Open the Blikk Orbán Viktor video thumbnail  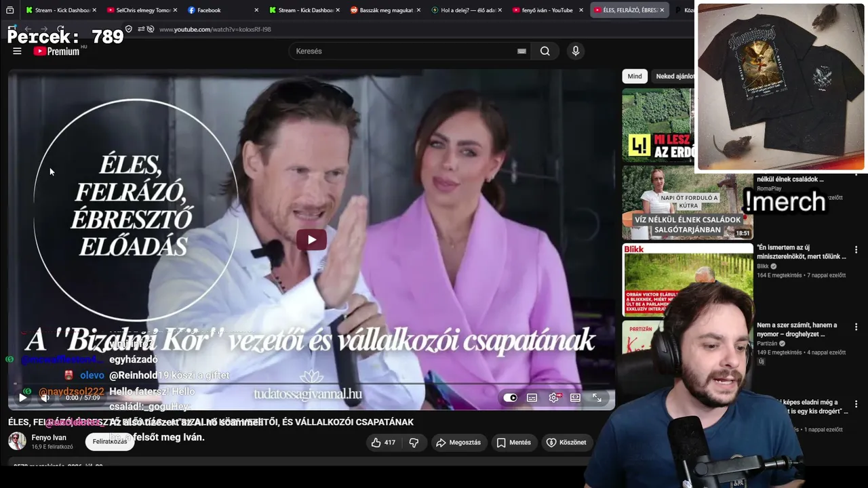click(688, 280)
